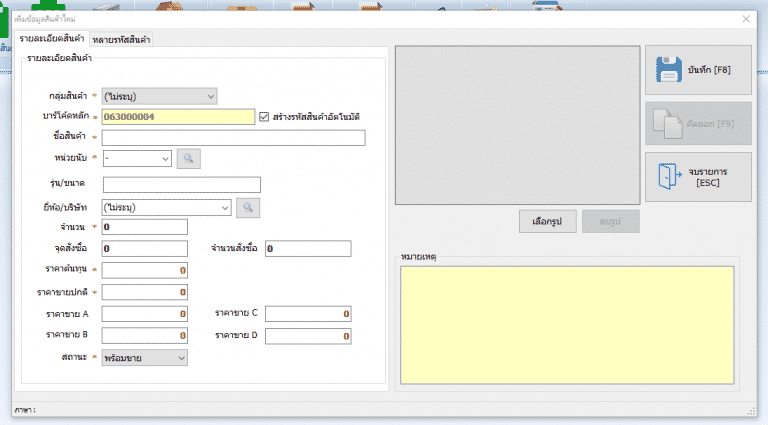
Task: Close the product dialog with the X
Action: (x=745, y=19)
